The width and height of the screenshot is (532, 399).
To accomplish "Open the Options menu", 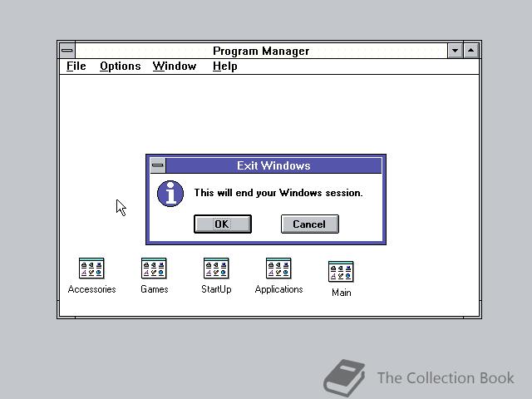I will (x=120, y=66).
